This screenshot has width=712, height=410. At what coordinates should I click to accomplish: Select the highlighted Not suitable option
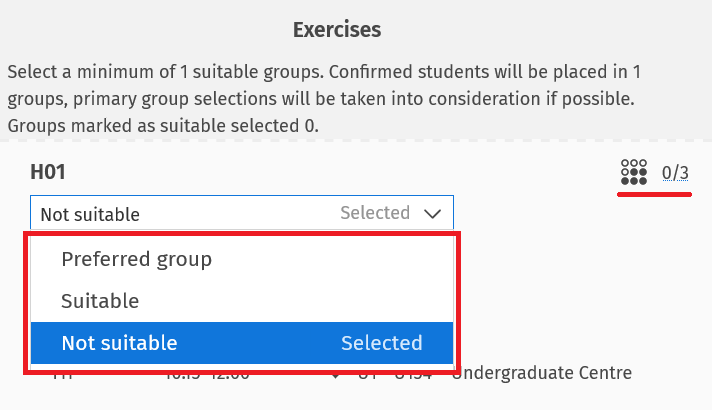(x=119, y=343)
